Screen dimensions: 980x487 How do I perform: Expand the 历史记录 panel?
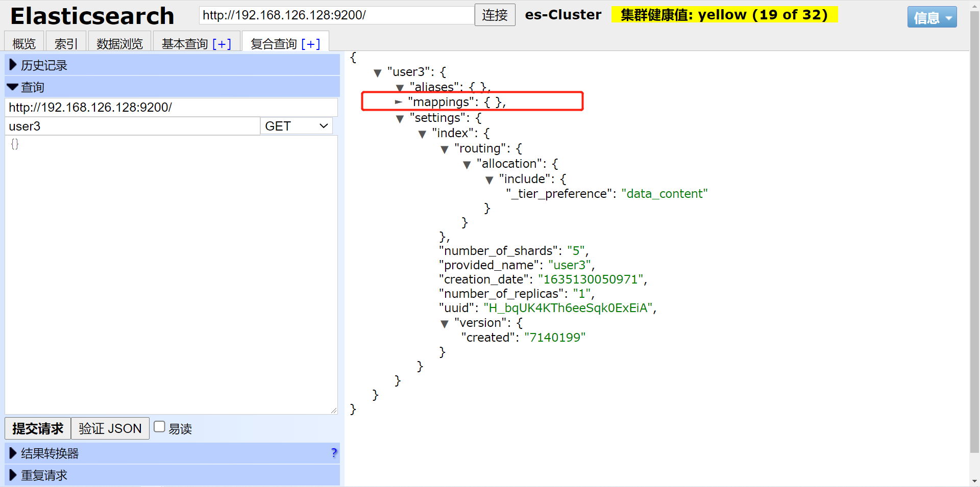tap(12, 65)
